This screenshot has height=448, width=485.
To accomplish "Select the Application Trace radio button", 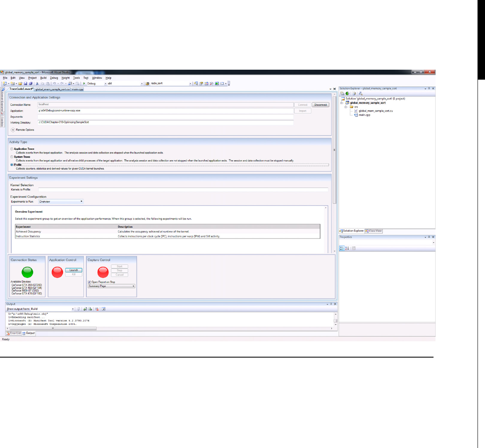I will click(x=12, y=149).
